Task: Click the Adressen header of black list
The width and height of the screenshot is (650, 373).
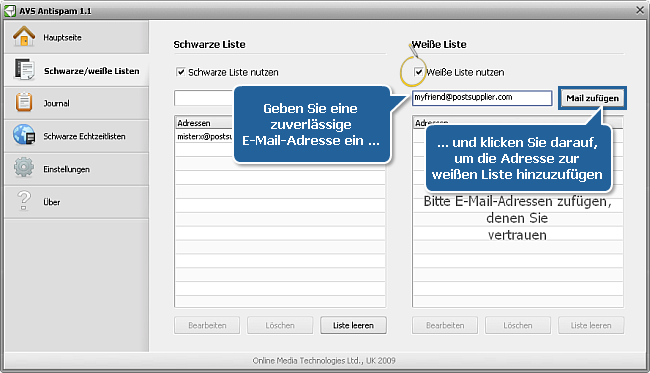Action: click(204, 123)
